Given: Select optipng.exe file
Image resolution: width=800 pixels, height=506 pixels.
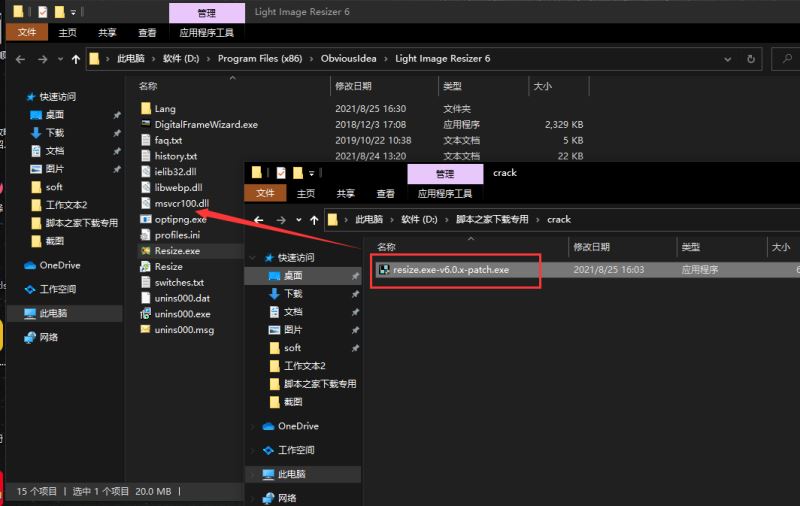Looking at the screenshot, I should (173, 219).
